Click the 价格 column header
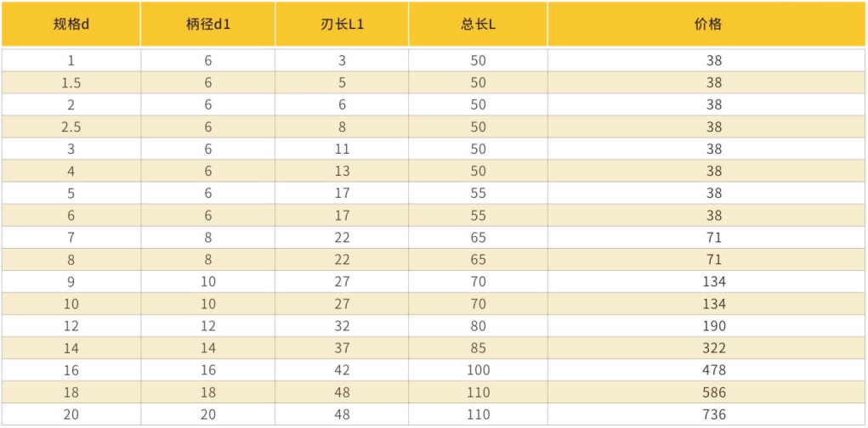 coord(707,25)
